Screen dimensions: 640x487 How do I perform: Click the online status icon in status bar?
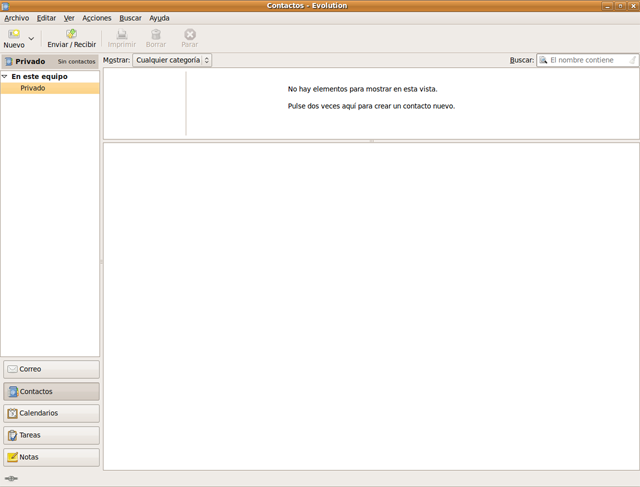(x=11, y=479)
